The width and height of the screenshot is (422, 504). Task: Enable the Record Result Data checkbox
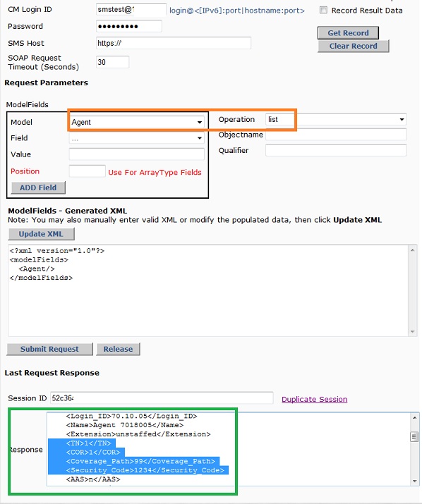tap(323, 11)
